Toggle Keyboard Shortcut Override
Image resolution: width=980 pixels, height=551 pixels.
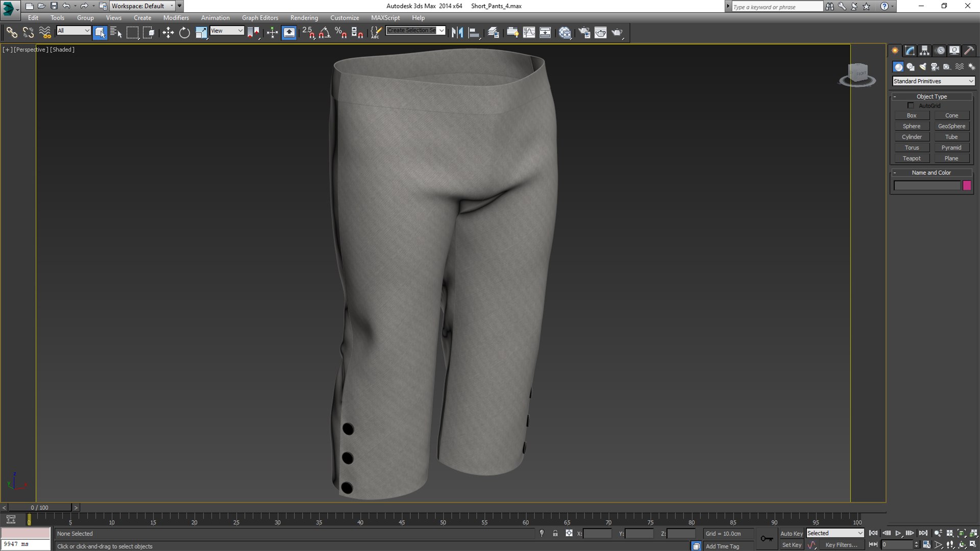[x=289, y=33]
